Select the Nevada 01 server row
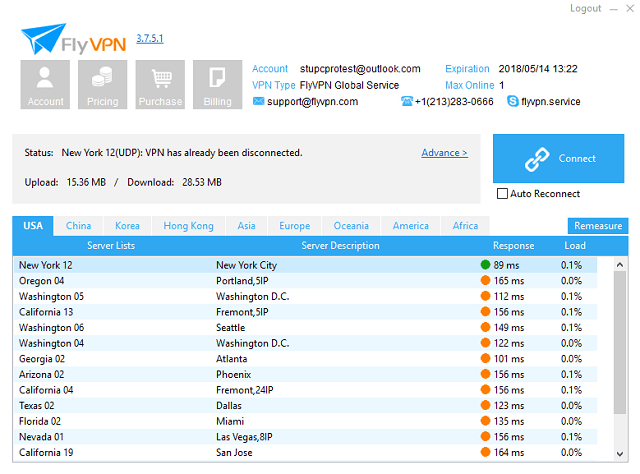 (x=305, y=436)
